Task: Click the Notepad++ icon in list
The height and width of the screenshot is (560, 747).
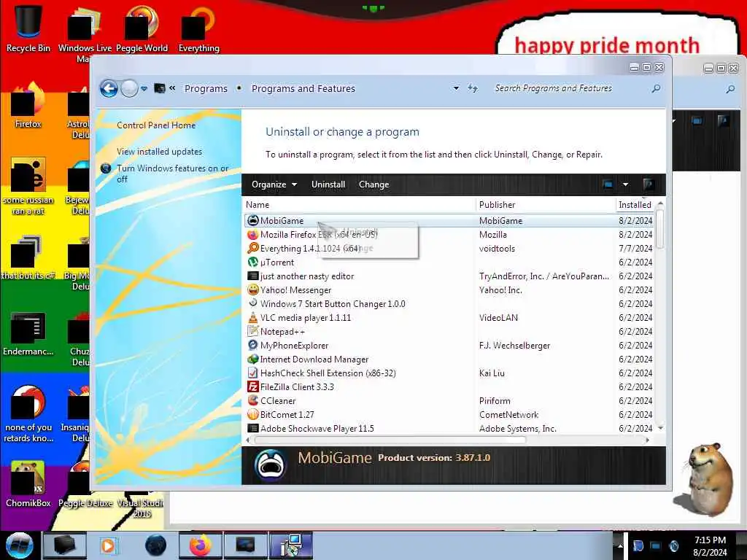Action: pos(253,331)
